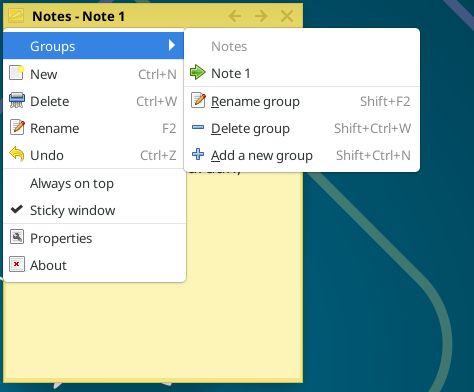Open the Groups menu entry

93,46
